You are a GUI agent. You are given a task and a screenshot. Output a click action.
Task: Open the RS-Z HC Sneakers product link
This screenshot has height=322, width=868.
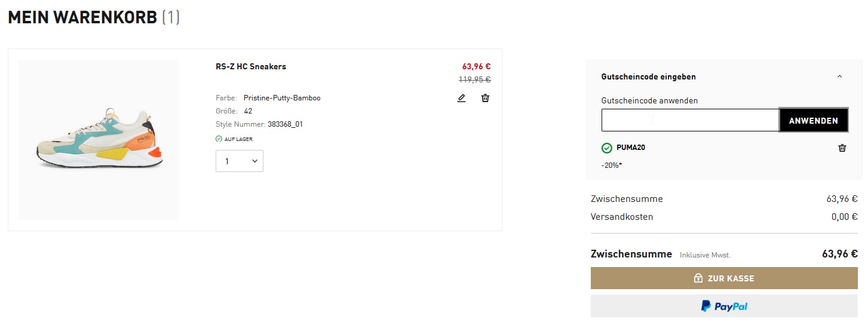click(x=251, y=66)
